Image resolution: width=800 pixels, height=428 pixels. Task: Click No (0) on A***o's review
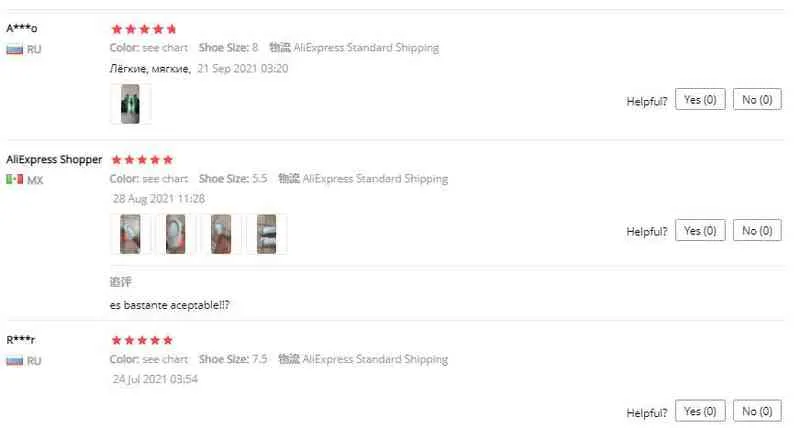(x=757, y=99)
